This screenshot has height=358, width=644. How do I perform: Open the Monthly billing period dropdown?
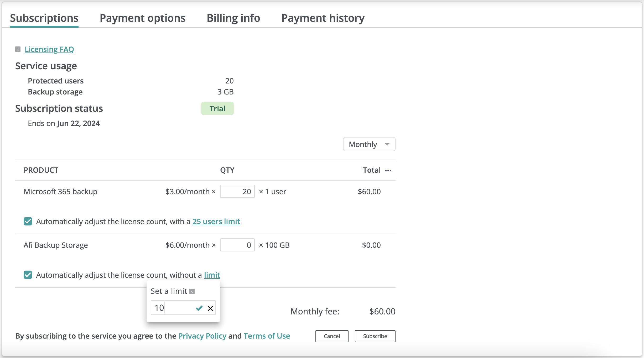click(369, 144)
